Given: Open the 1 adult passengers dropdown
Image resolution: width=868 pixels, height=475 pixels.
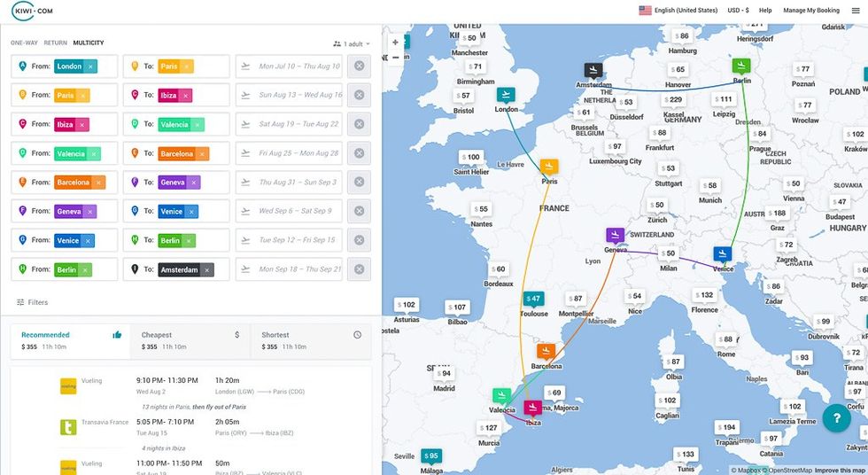Looking at the screenshot, I should coord(351,43).
